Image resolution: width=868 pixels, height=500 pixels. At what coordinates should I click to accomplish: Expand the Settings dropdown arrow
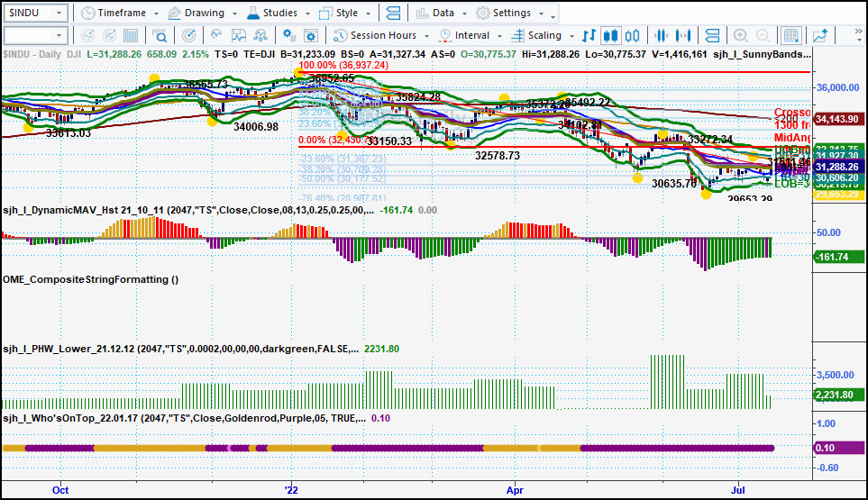tap(541, 14)
